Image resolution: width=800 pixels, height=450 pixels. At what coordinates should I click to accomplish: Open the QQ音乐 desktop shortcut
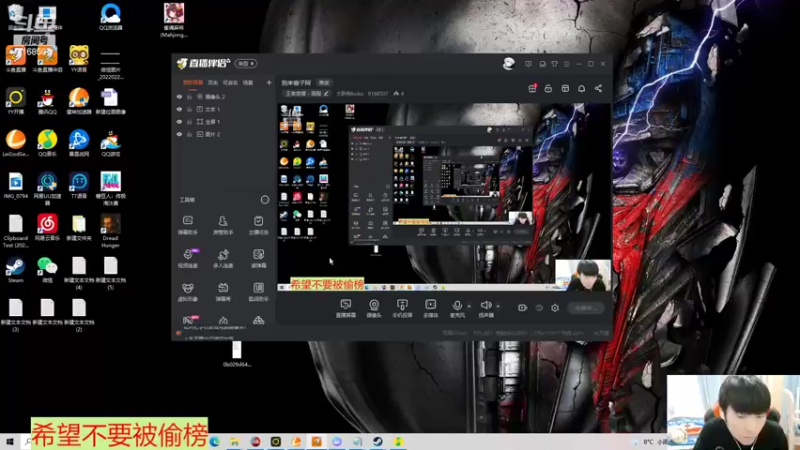pyautogui.click(x=47, y=142)
